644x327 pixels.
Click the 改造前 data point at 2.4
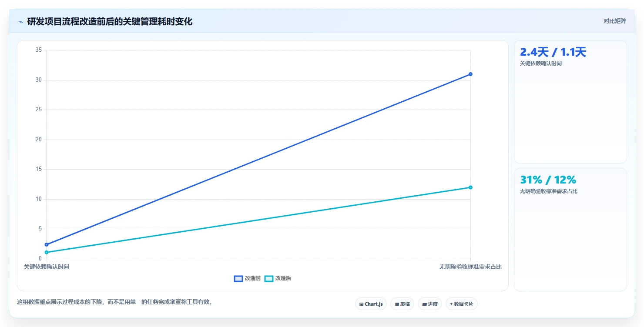coord(47,244)
